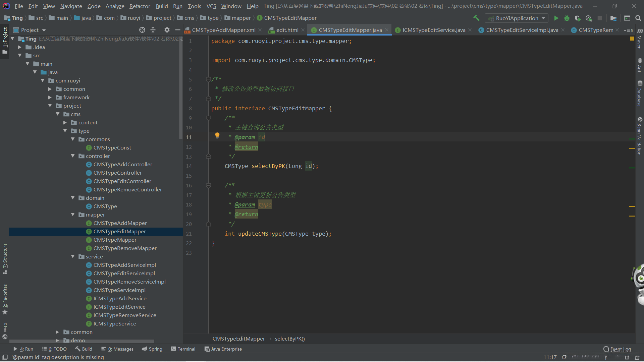Open the Refactor menu

pyautogui.click(x=140, y=6)
